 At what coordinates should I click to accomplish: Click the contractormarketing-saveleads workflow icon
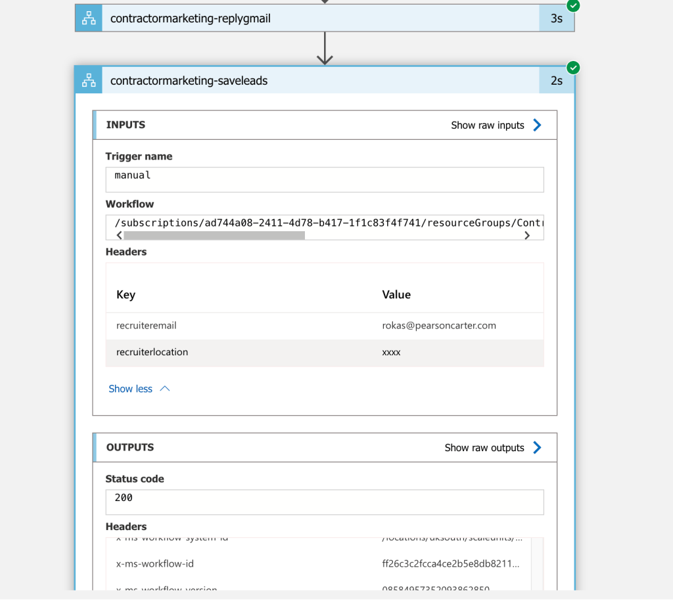click(x=89, y=80)
